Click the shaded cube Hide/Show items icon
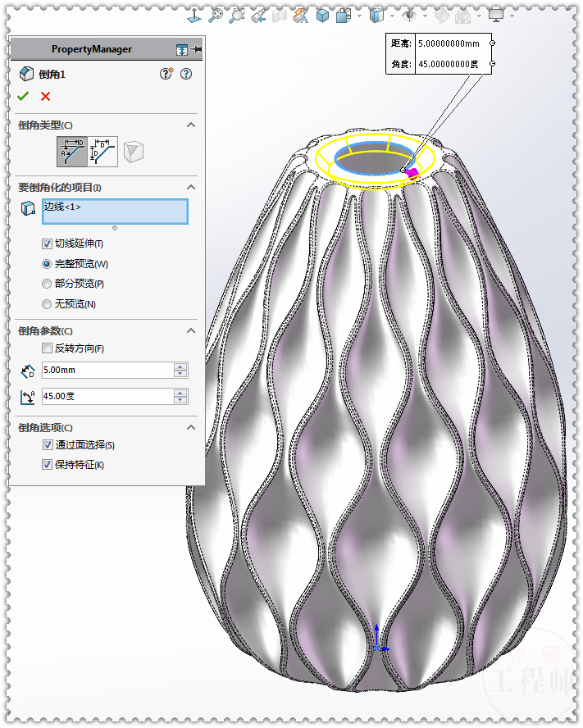 click(x=376, y=16)
